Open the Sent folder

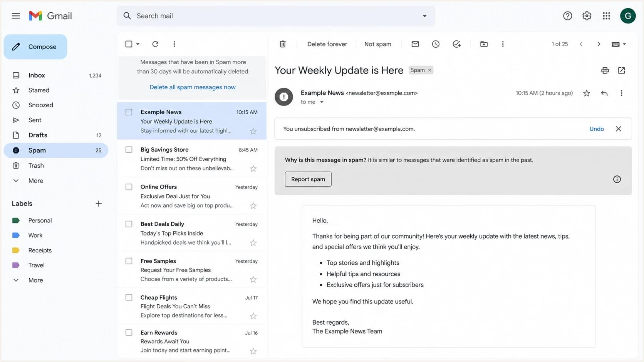point(56,120)
